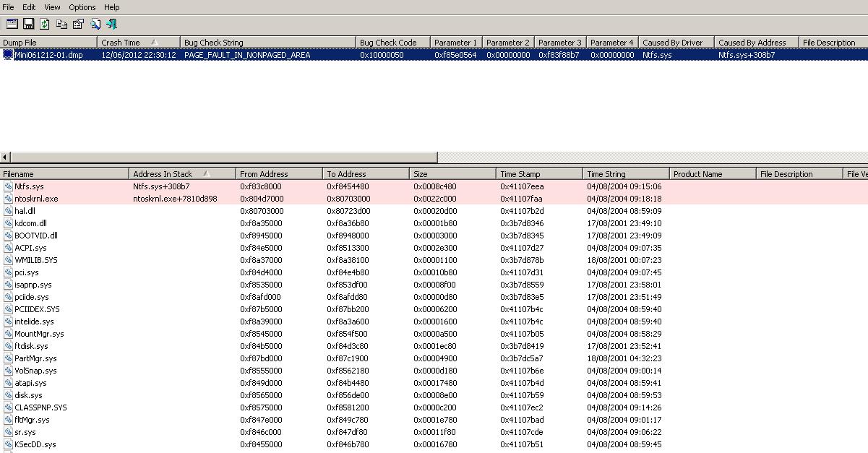Select the KSecDD.sys row
Screen dimensions: 868x453
point(434,444)
